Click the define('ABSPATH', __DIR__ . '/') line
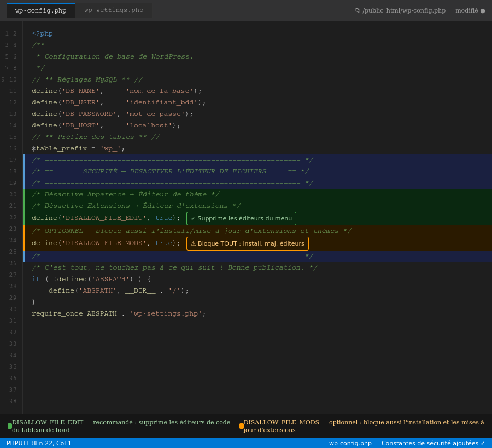The height and width of the screenshot is (448, 492). [119, 290]
